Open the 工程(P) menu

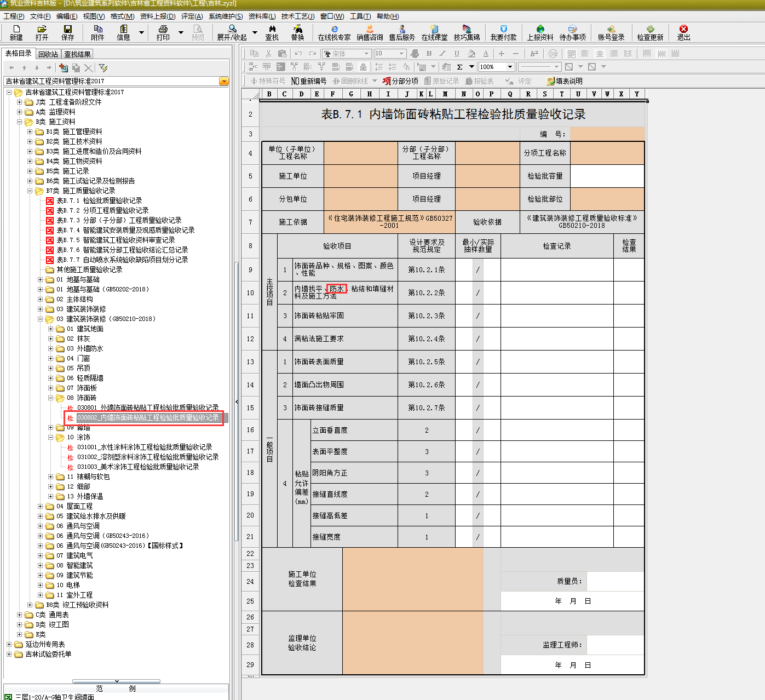pos(14,16)
